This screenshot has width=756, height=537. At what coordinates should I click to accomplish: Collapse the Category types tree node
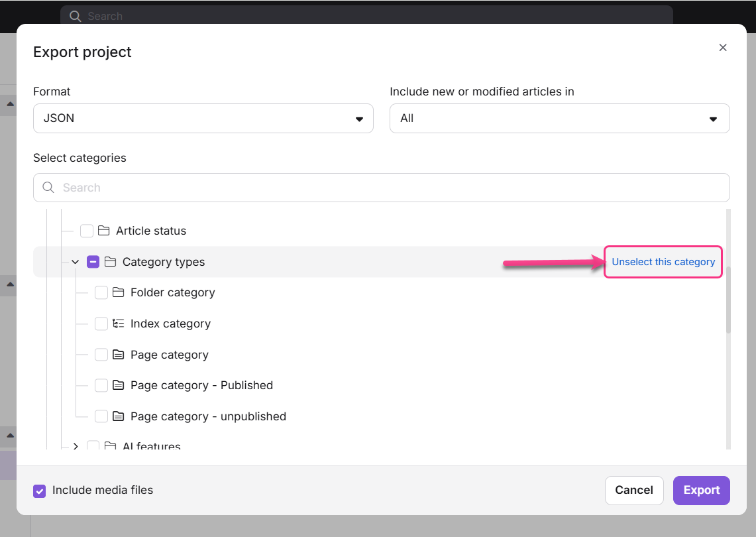[x=76, y=262]
